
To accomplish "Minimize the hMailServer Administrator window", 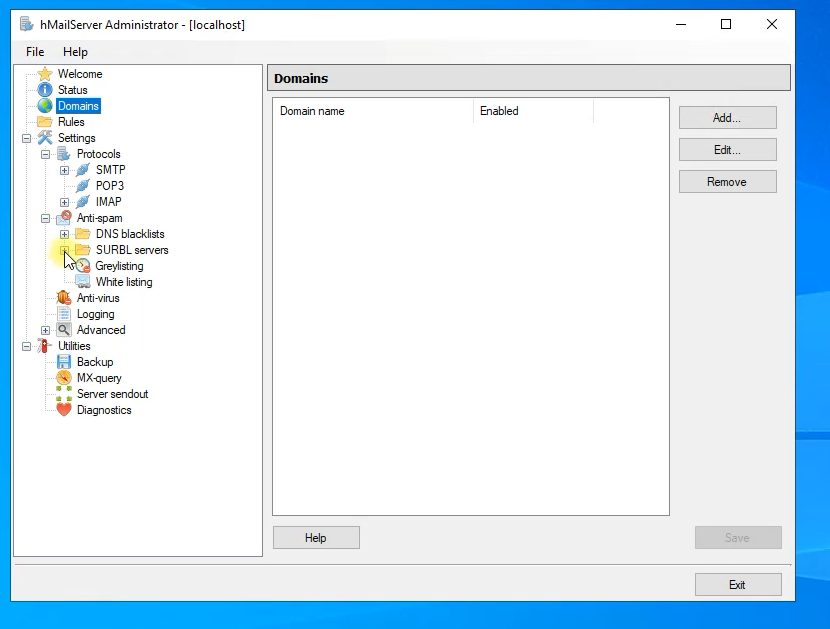I will tap(681, 24).
